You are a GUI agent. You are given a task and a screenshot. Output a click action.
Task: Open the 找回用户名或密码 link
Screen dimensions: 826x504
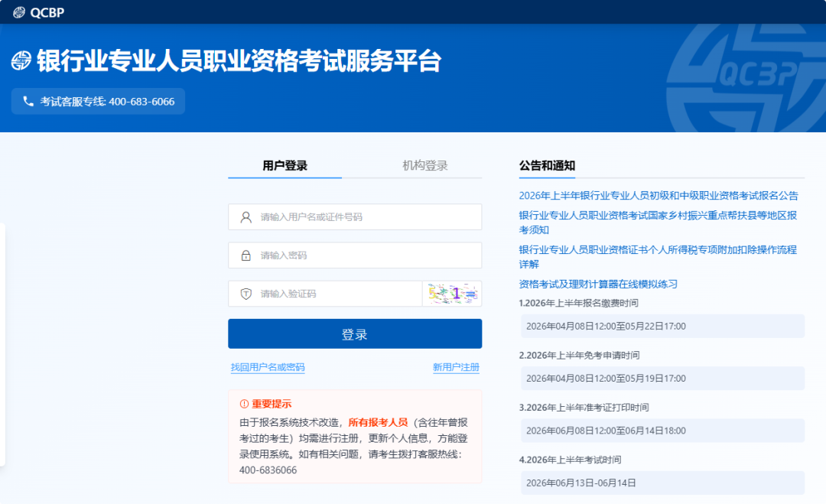click(x=268, y=367)
